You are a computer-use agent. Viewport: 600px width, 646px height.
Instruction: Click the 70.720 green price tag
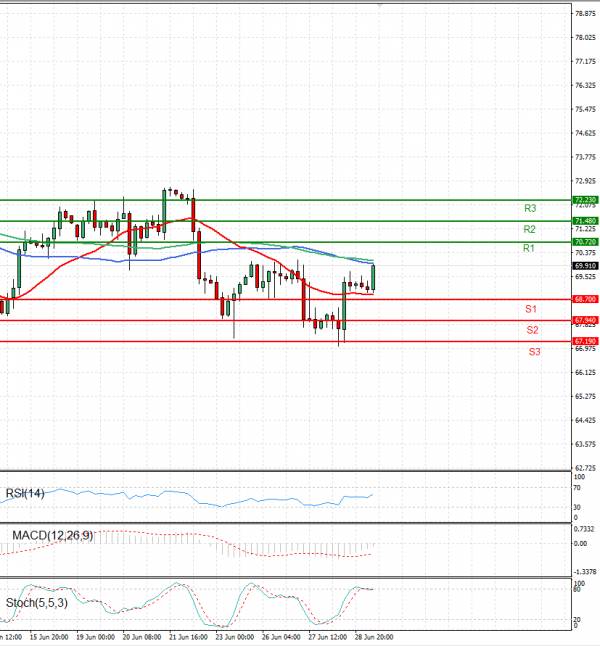pyautogui.click(x=585, y=242)
